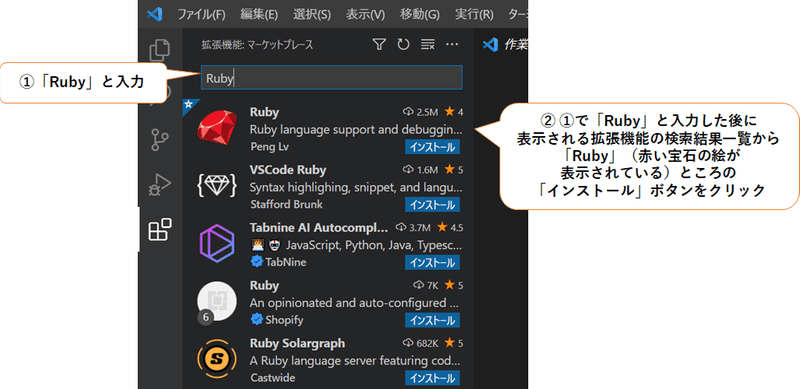Click the 4.5 star rating of Tabnine
This screenshot has width=800, height=389.
pos(449,227)
